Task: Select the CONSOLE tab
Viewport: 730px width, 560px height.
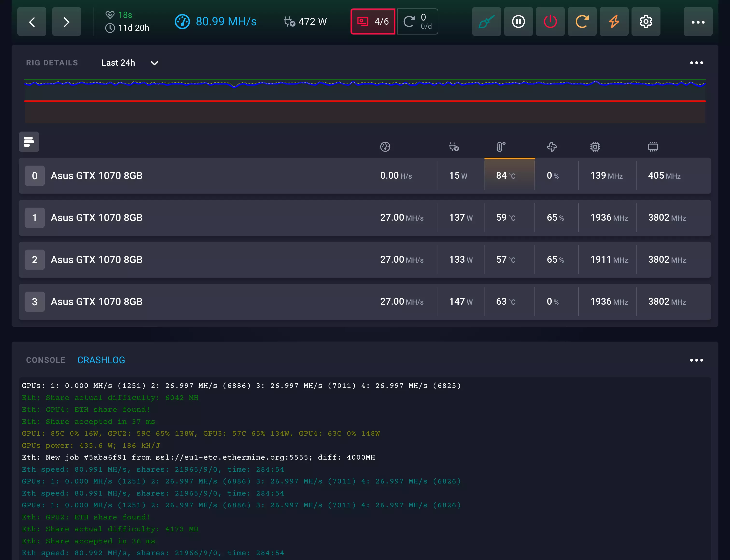Action: click(46, 360)
